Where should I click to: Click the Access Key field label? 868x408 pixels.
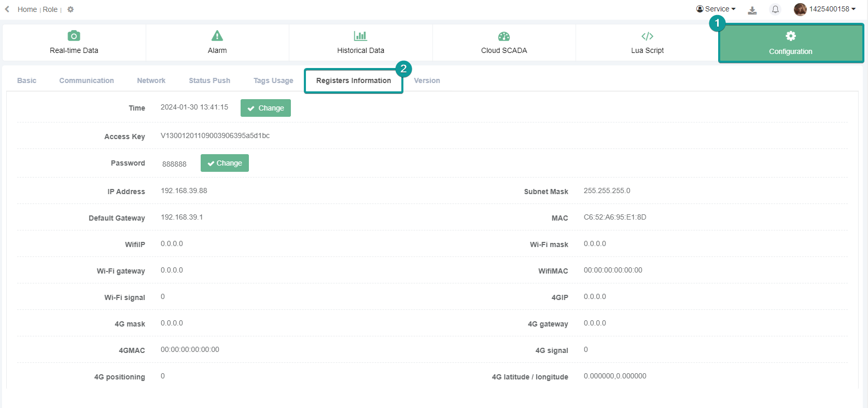(124, 137)
